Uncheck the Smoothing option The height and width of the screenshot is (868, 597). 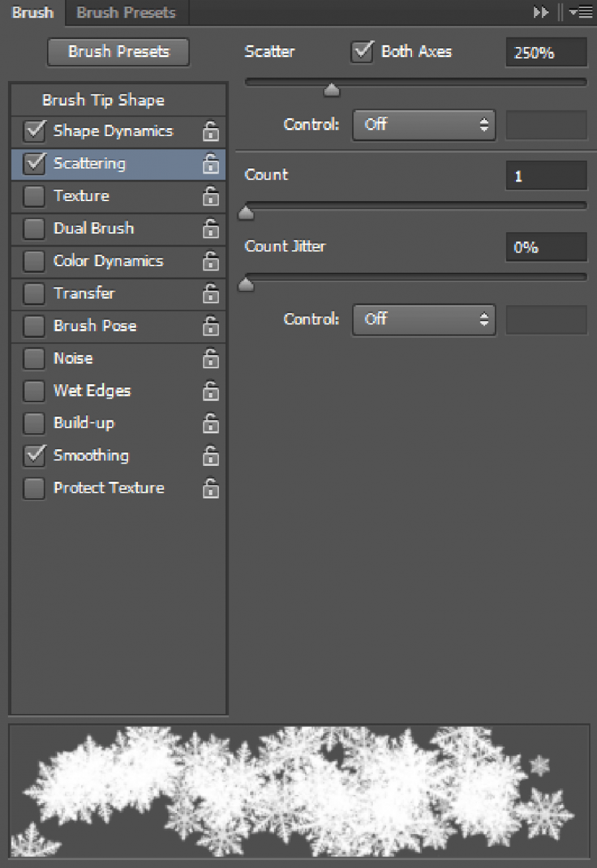tap(34, 456)
